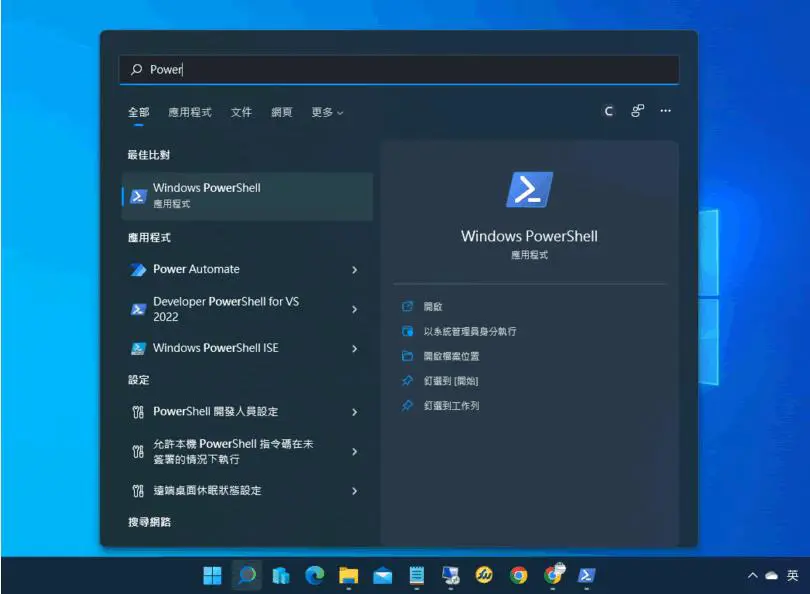Open the Edge browser from taskbar
The width and height of the screenshot is (810, 594).
click(x=314, y=575)
